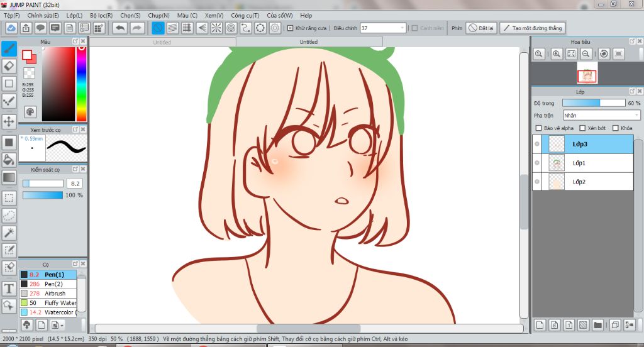The width and height of the screenshot is (644, 347).
Task: Click the rainbow hue strip
Action: tap(82, 84)
